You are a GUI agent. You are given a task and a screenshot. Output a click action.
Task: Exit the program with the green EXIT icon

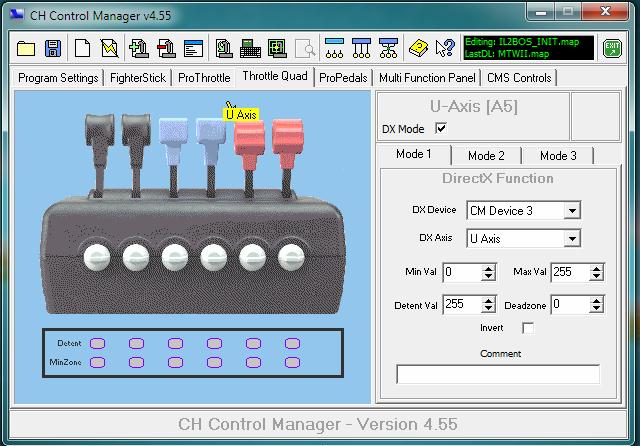click(x=612, y=49)
